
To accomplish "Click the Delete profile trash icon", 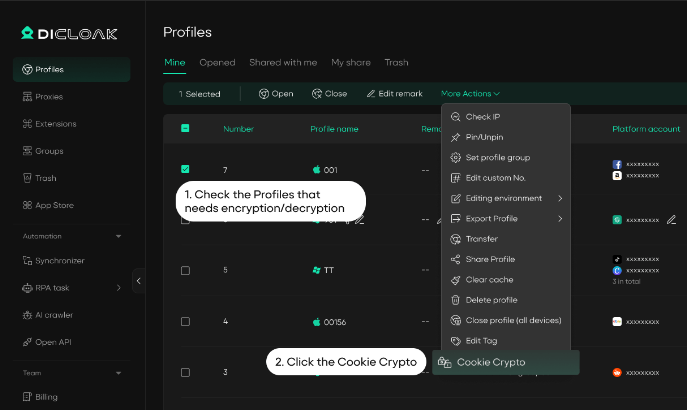I will (456, 300).
